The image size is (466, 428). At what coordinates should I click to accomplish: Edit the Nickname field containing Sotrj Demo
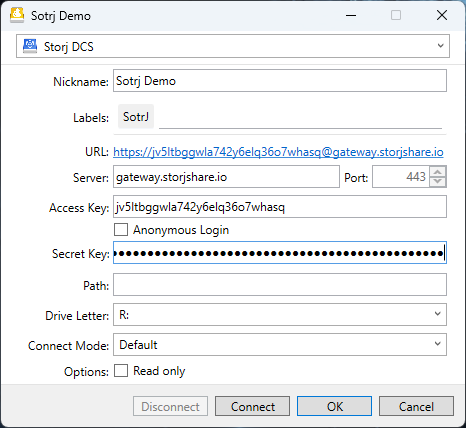tap(280, 81)
